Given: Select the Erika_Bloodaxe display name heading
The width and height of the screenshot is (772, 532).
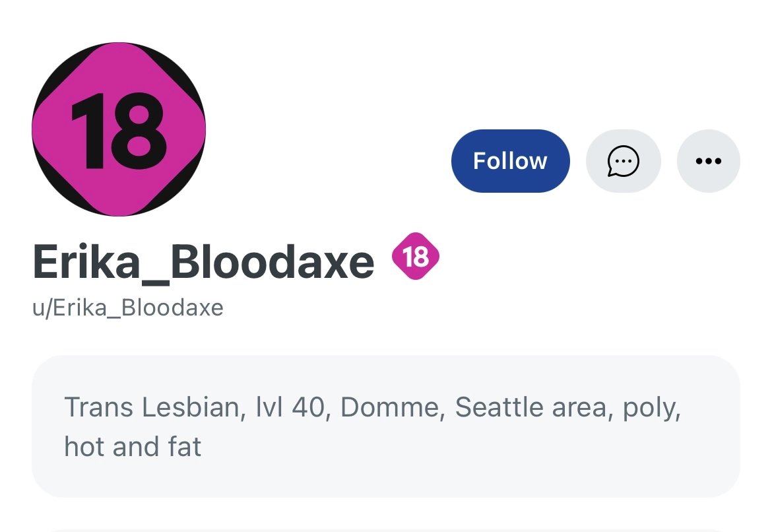Looking at the screenshot, I should (203, 262).
